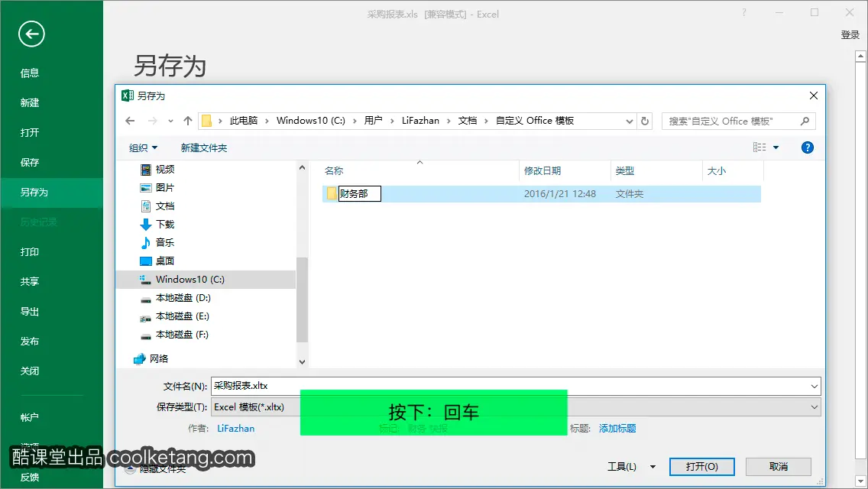Click the 新建文件夹 button

pos(204,148)
